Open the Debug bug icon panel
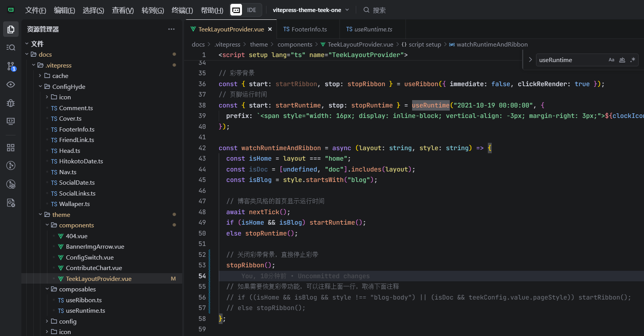 click(x=11, y=103)
